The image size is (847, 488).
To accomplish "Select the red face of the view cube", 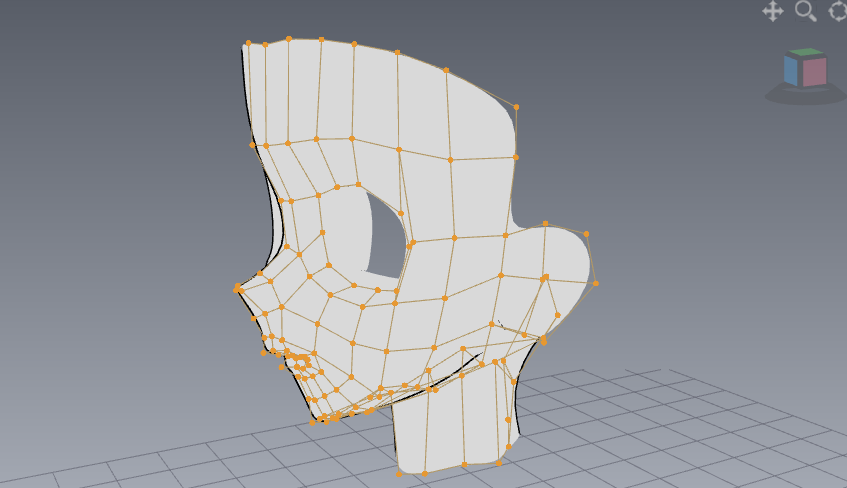I will (815, 72).
